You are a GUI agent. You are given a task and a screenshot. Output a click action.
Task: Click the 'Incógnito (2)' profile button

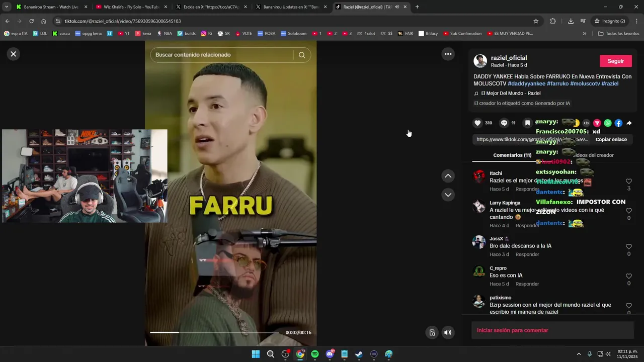coord(609,21)
